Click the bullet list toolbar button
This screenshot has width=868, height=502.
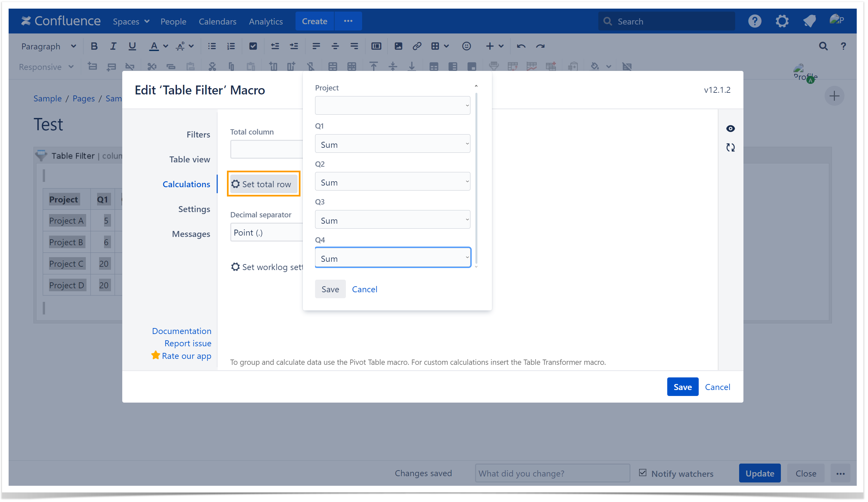212,46
